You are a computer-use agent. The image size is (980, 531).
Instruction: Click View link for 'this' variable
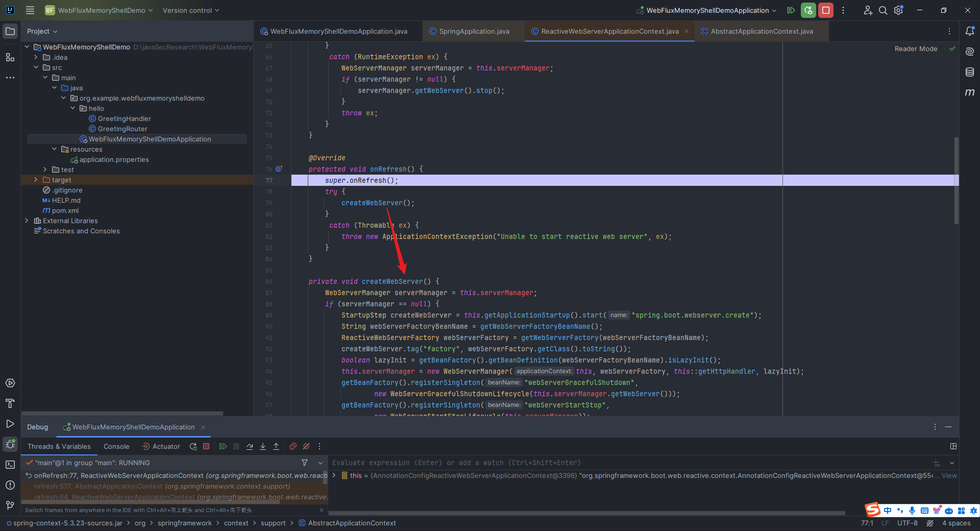click(949, 475)
